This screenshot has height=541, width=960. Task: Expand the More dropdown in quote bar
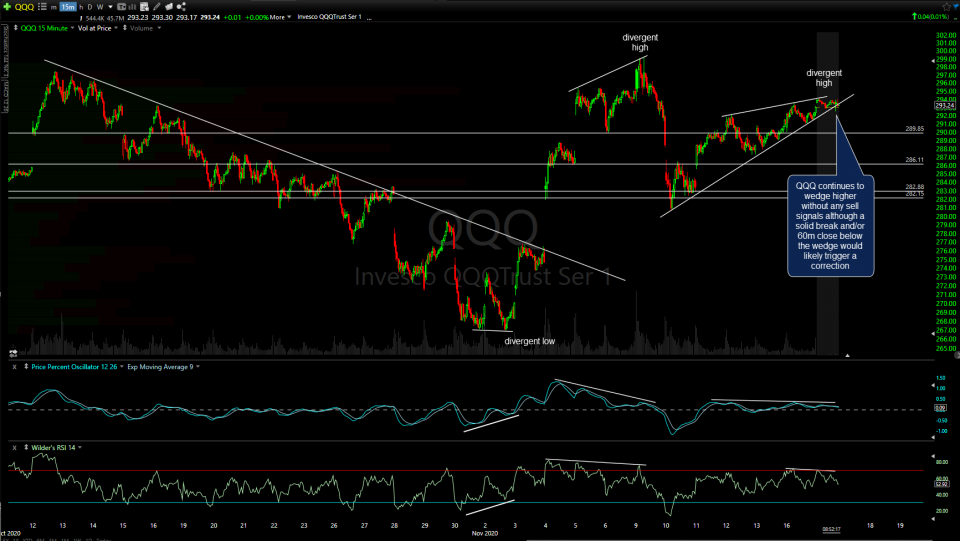pos(280,17)
